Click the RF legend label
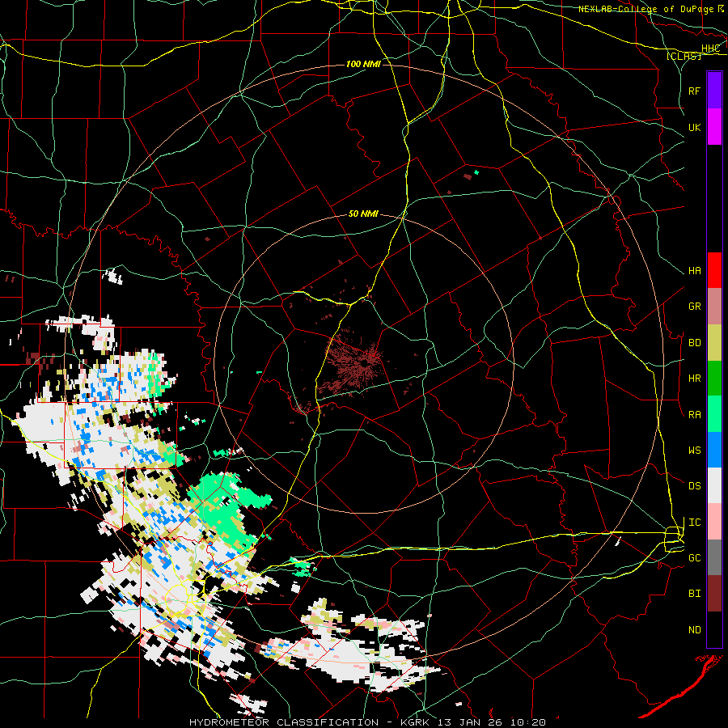Screen dimensions: 728x728 694,91
